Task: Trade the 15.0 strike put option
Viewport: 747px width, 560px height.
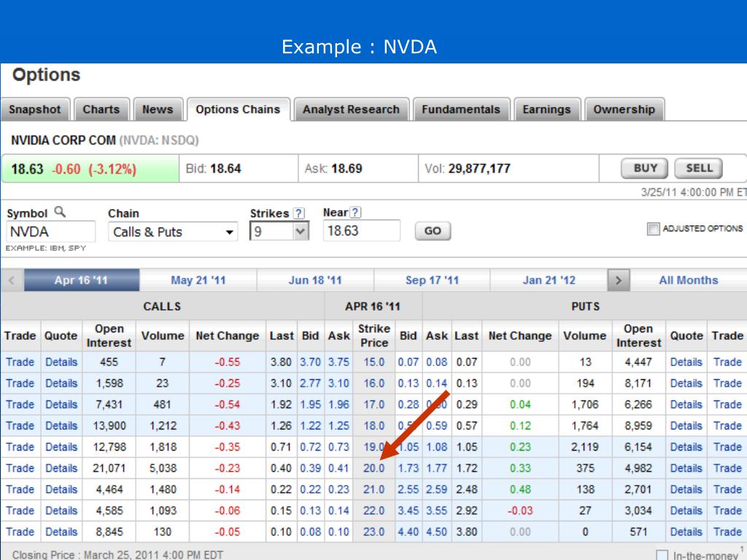Action: point(727,362)
